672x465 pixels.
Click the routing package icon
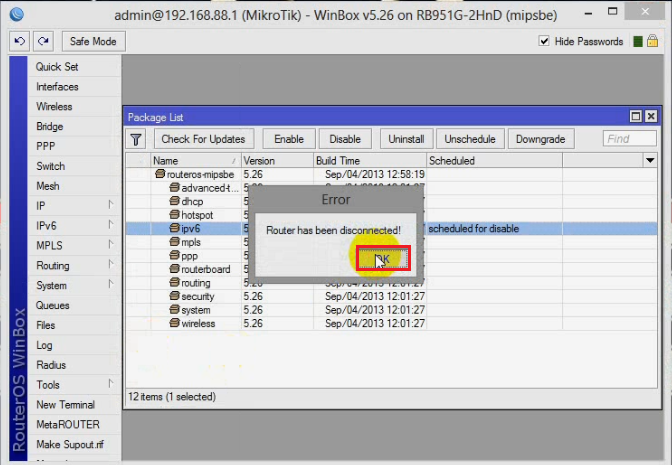click(174, 283)
